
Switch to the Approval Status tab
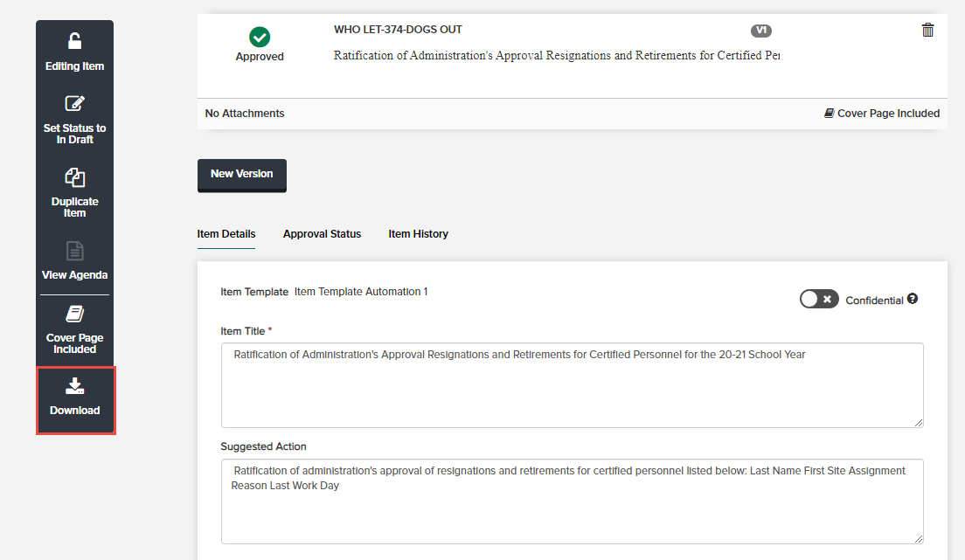click(322, 234)
